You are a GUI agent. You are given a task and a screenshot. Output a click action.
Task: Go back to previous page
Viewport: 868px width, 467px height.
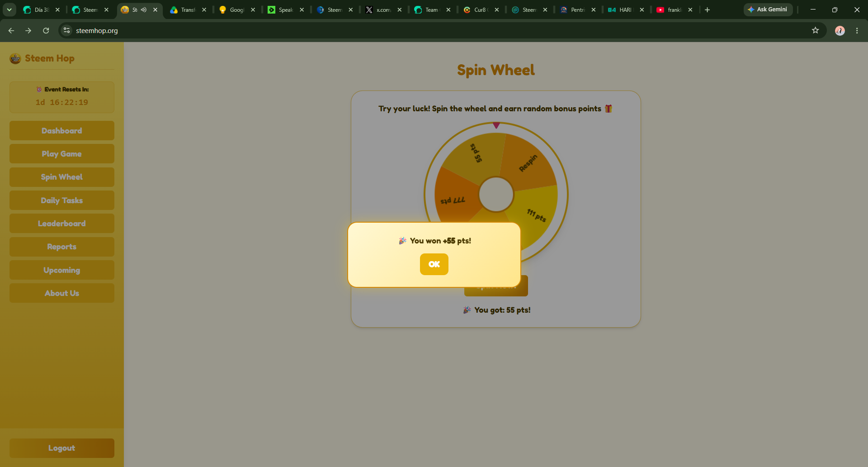tap(11, 30)
